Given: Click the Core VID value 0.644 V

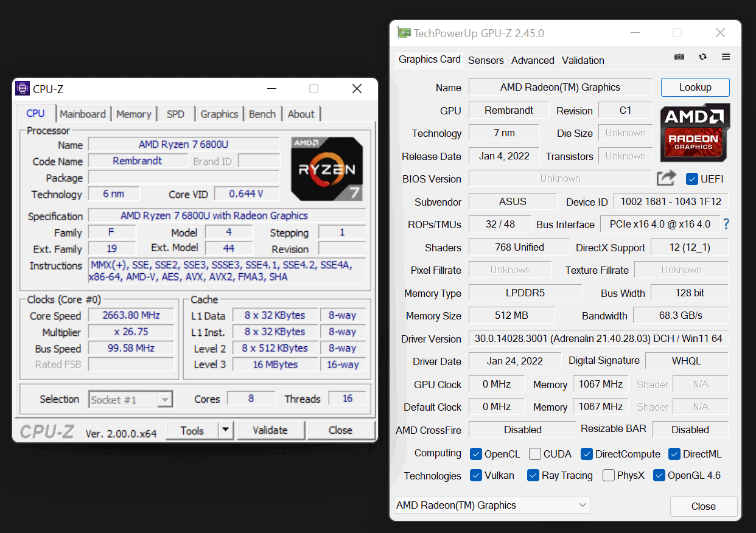Looking at the screenshot, I should coord(246,193).
